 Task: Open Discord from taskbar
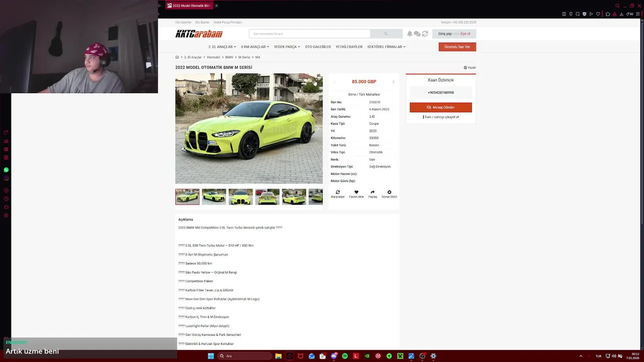334,356
